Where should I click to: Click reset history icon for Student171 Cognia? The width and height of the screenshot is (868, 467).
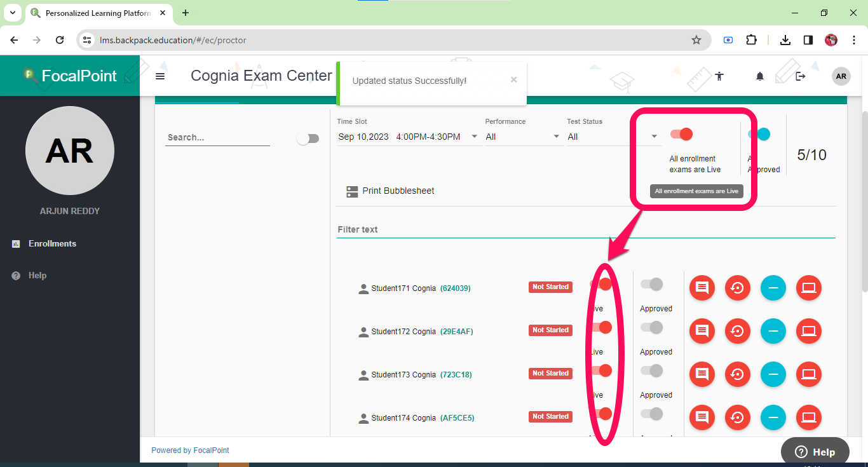[x=738, y=288]
